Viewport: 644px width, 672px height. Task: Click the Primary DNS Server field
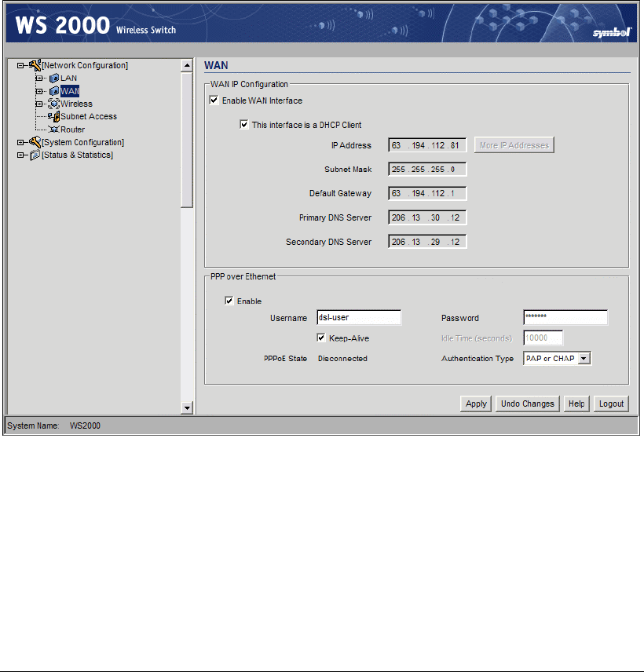(x=427, y=217)
